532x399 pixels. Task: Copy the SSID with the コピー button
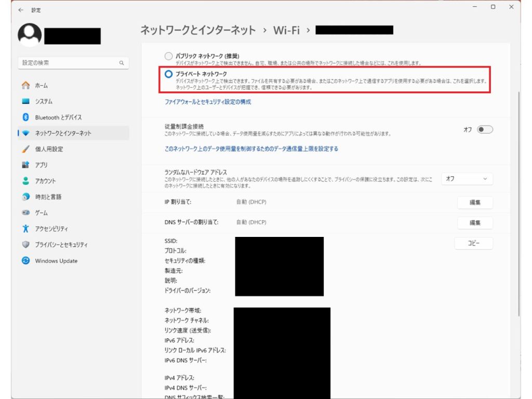point(473,243)
